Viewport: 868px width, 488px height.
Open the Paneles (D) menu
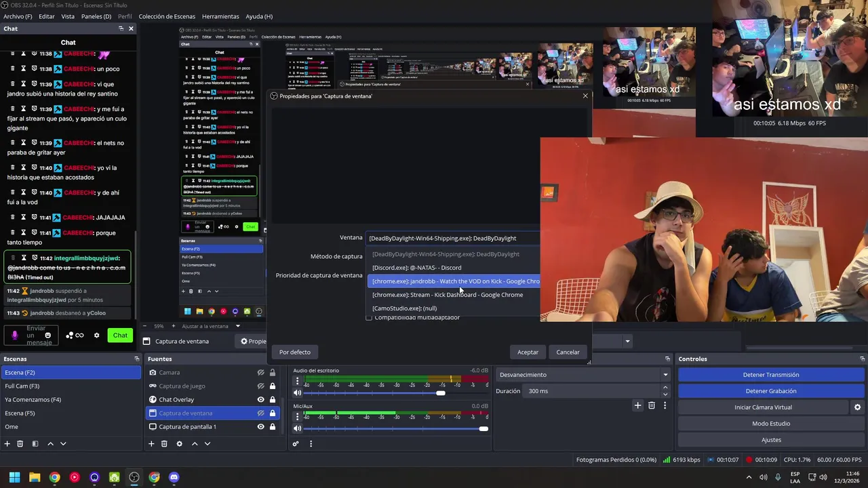(x=96, y=16)
